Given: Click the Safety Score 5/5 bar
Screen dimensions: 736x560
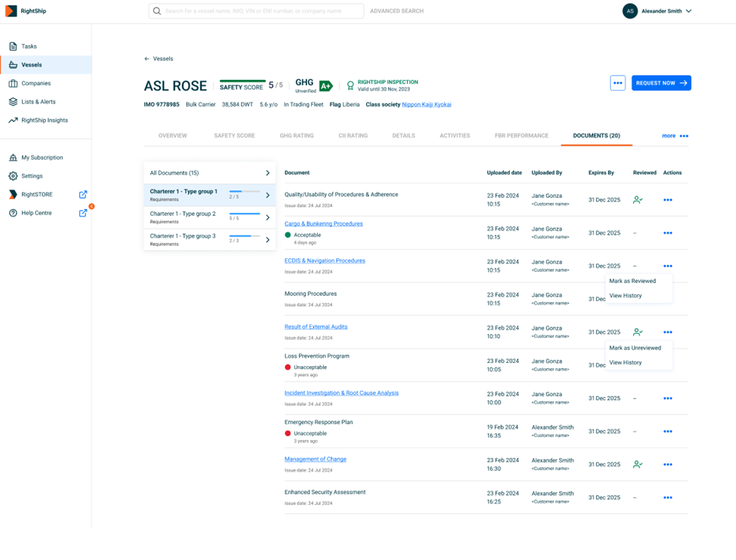Looking at the screenshot, I should click(x=242, y=82).
